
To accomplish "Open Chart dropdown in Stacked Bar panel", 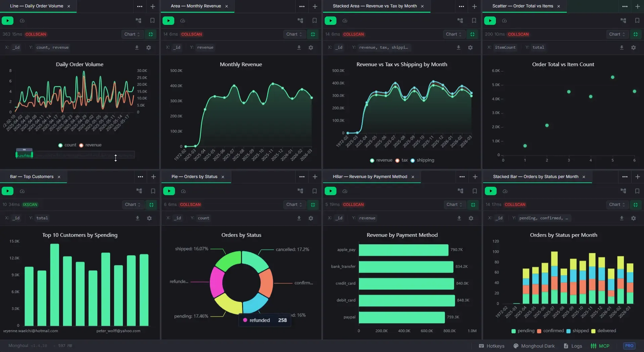I will 617,205.
